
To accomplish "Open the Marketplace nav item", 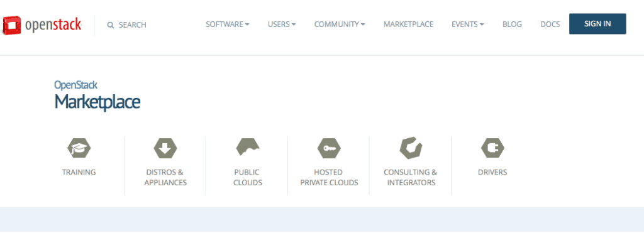I will click(x=408, y=24).
